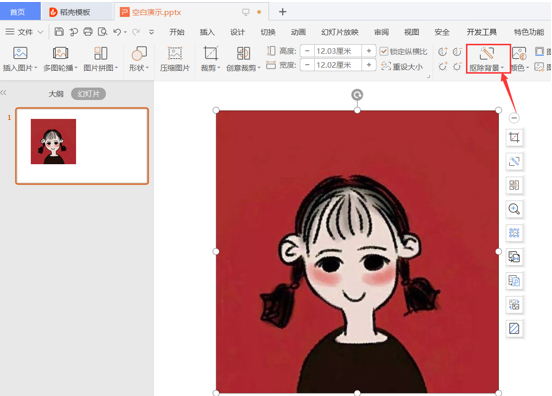Expand the 文件 menu chevron
Viewport: 552px width, 396px height.
[40, 32]
